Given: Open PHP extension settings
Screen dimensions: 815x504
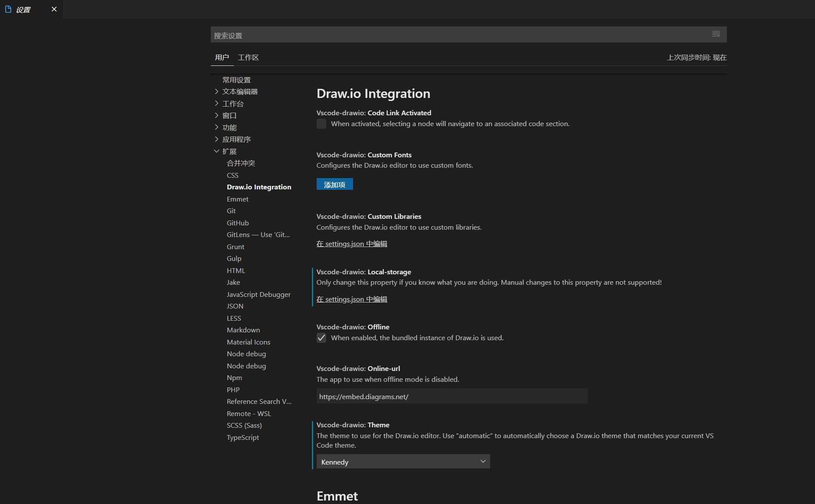Looking at the screenshot, I should 233,390.
